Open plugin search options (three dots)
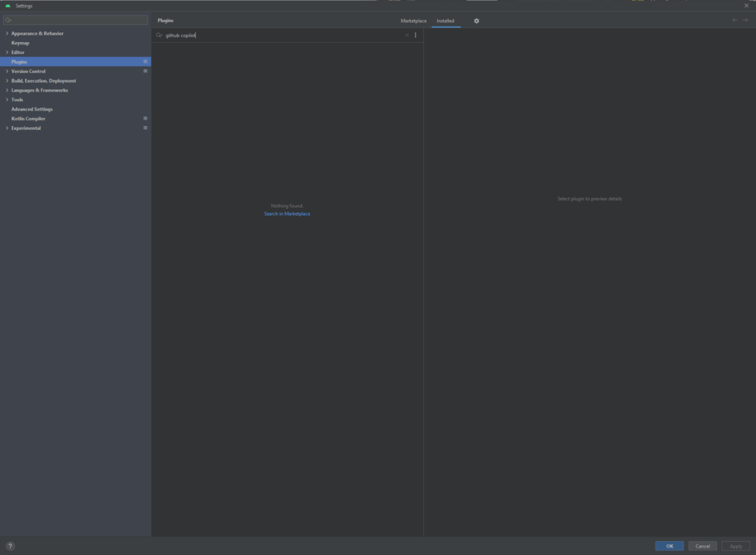This screenshot has width=756, height=555. pos(416,35)
